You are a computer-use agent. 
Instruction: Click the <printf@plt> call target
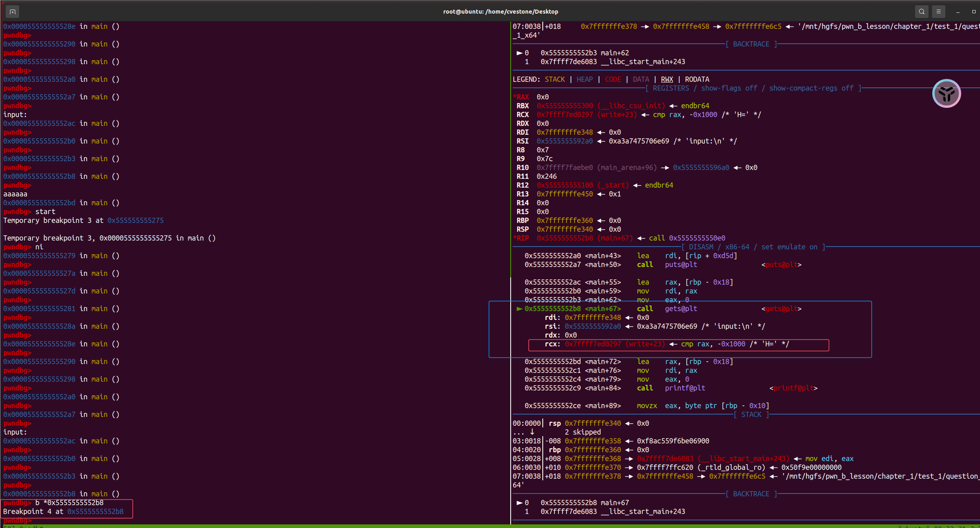[x=793, y=388]
